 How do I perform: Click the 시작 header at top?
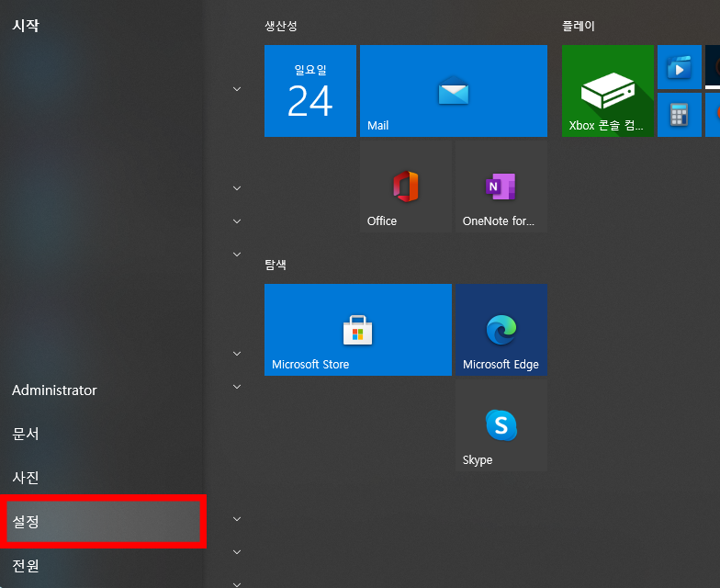[x=26, y=26]
